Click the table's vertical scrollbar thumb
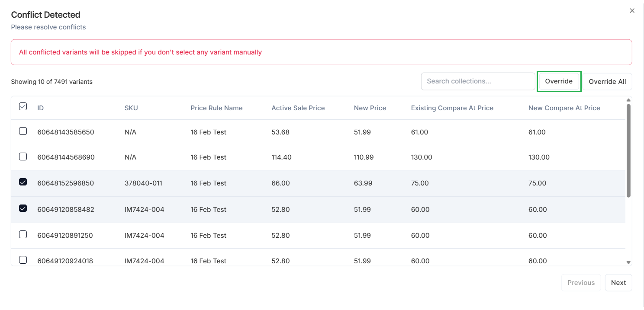 (x=628, y=150)
